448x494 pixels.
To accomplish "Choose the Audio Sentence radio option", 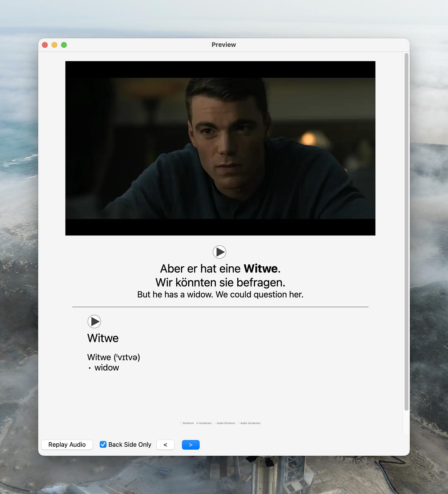I will click(x=215, y=423).
